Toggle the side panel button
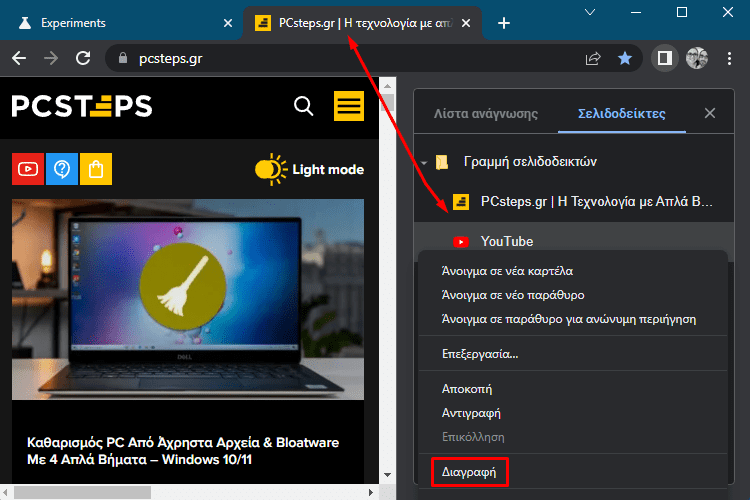Viewport: 750px width, 500px height. coord(664,58)
